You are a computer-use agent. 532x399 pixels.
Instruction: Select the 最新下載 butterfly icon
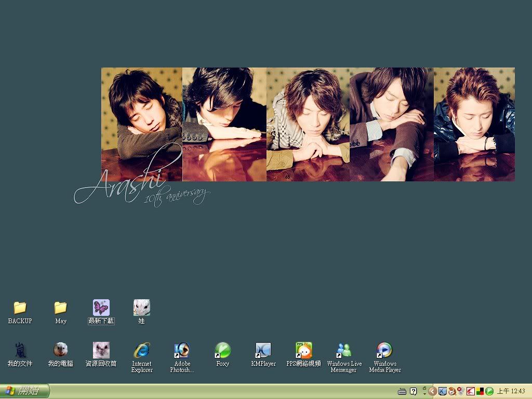coord(101,308)
